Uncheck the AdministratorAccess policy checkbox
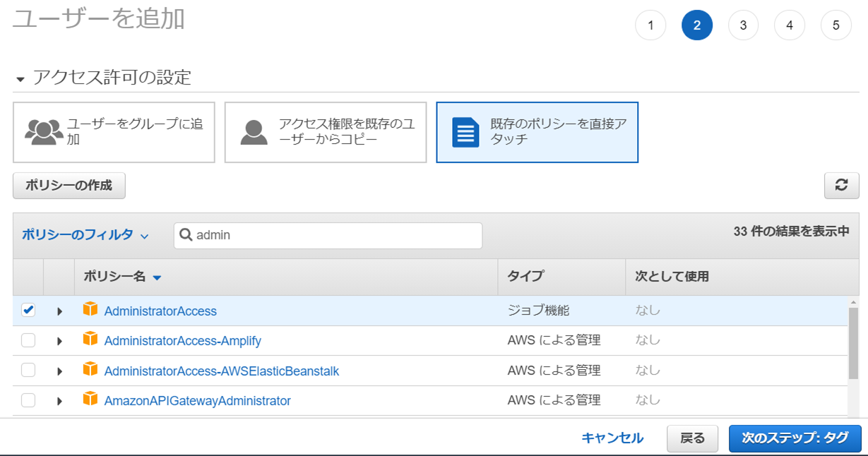This screenshot has height=456, width=868. point(28,311)
